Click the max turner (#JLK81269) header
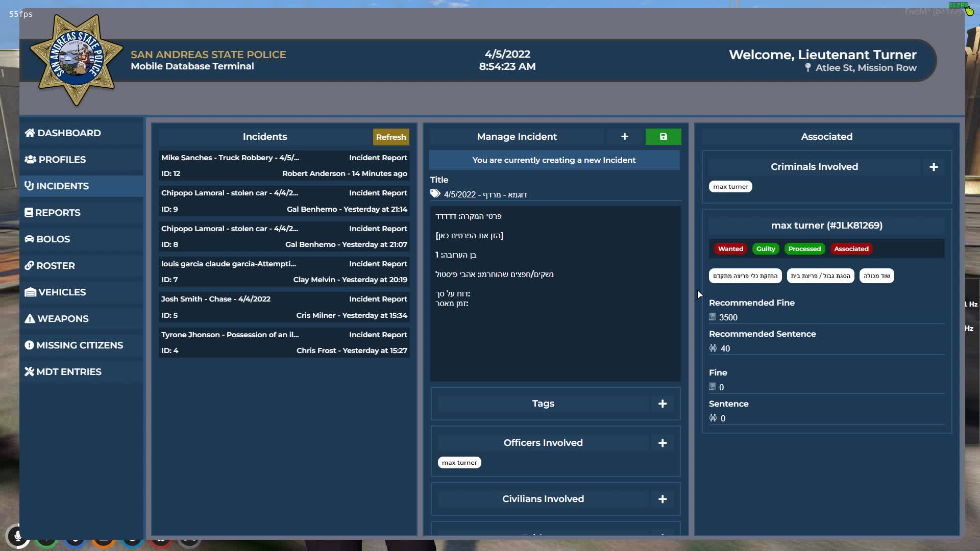This screenshot has width=980, height=551. (x=826, y=226)
